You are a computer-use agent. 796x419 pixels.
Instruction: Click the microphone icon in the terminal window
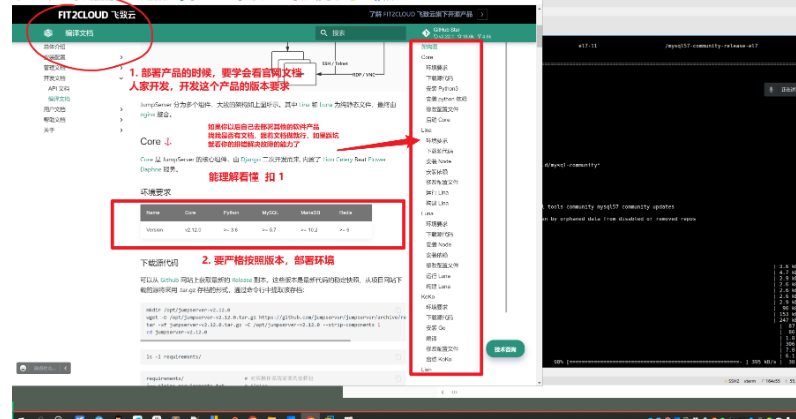[771, 90]
